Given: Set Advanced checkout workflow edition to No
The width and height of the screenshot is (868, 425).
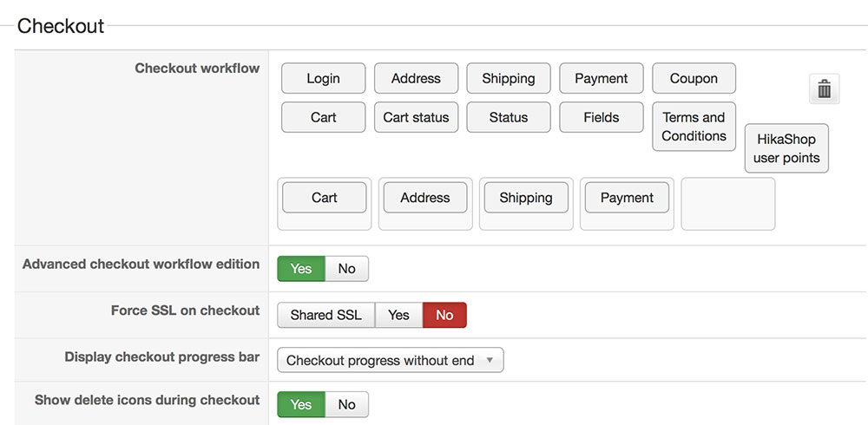Looking at the screenshot, I should click(x=346, y=269).
